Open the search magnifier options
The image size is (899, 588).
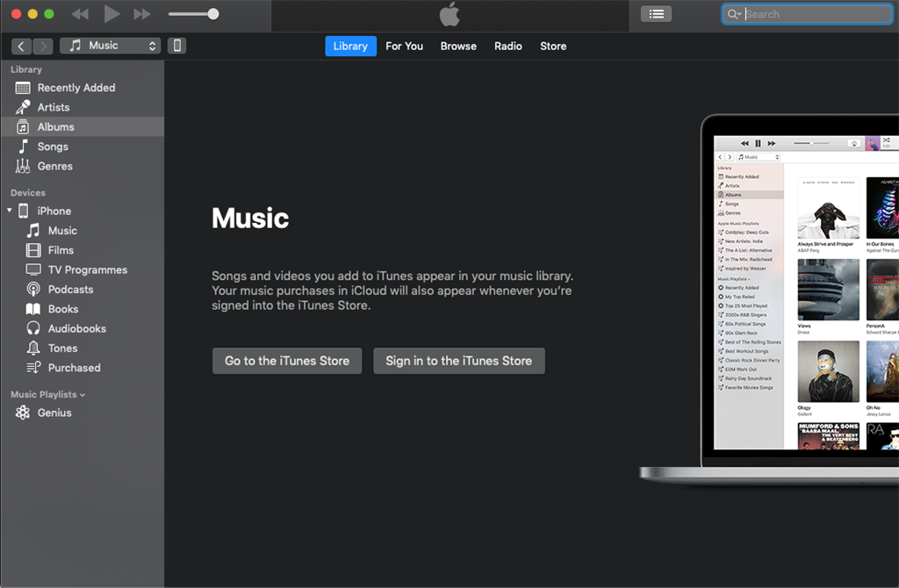click(x=734, y=14)
